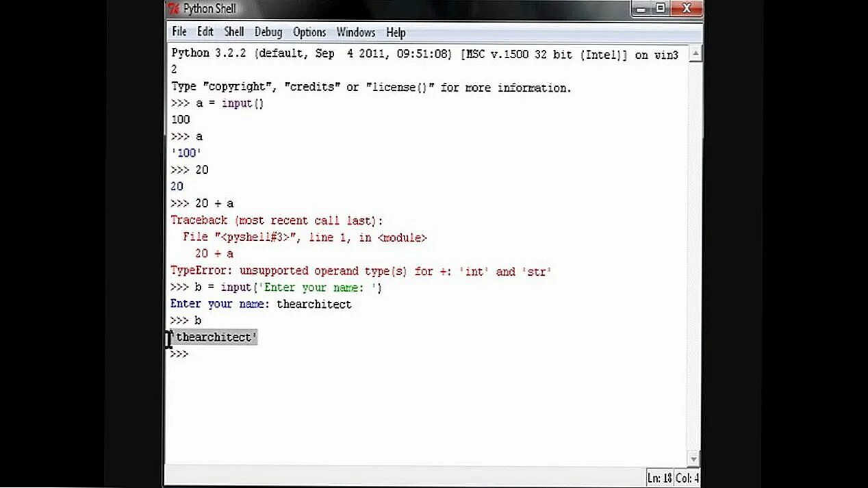
Task: Click the 'Ln: 18' status bar entry
Action: point(660,478)
